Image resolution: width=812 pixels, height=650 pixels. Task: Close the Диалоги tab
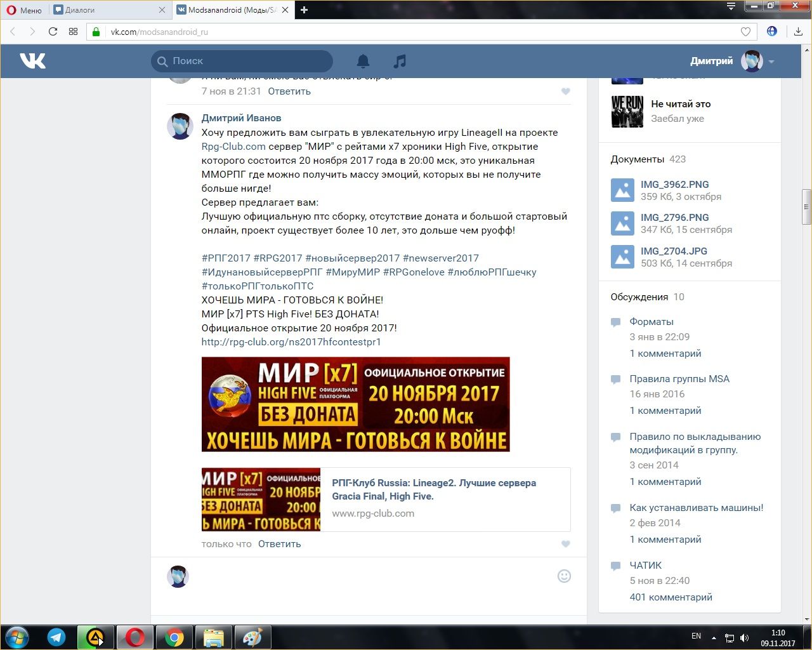pyautogui.click(x=162, y=10)
